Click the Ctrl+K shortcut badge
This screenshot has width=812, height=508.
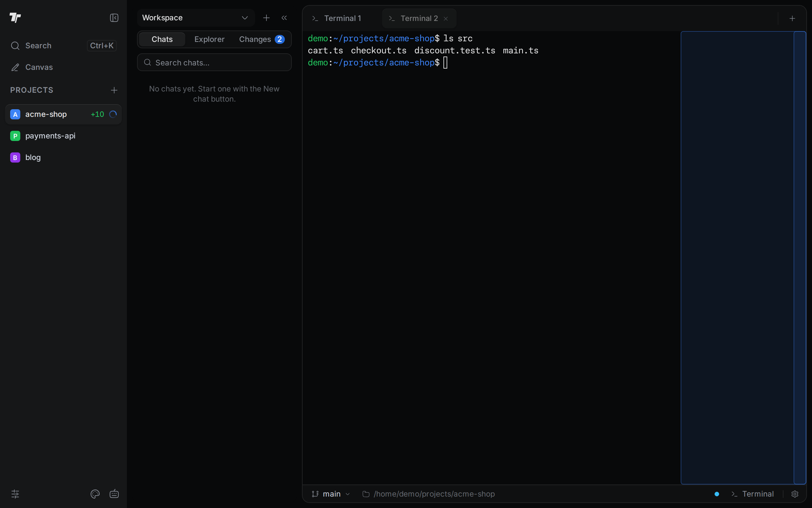point(102,45)
